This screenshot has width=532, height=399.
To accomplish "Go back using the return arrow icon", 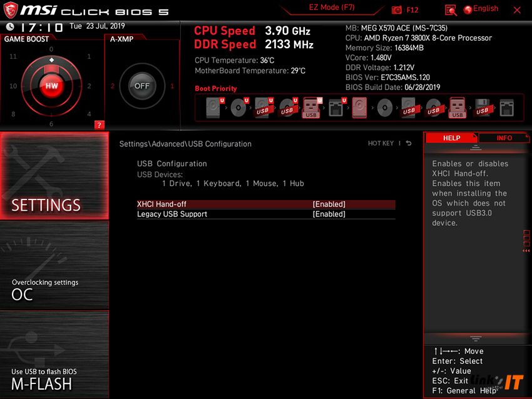I will pos(409,143).
